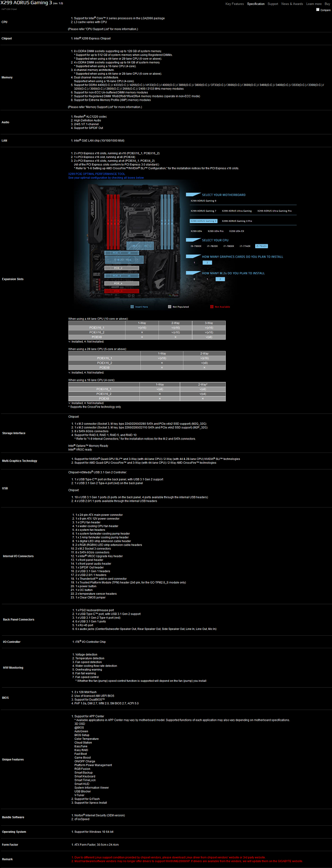The image size is (332, 868).
Task: Click 'Support for APP Center' text
Action: point(89,716)
